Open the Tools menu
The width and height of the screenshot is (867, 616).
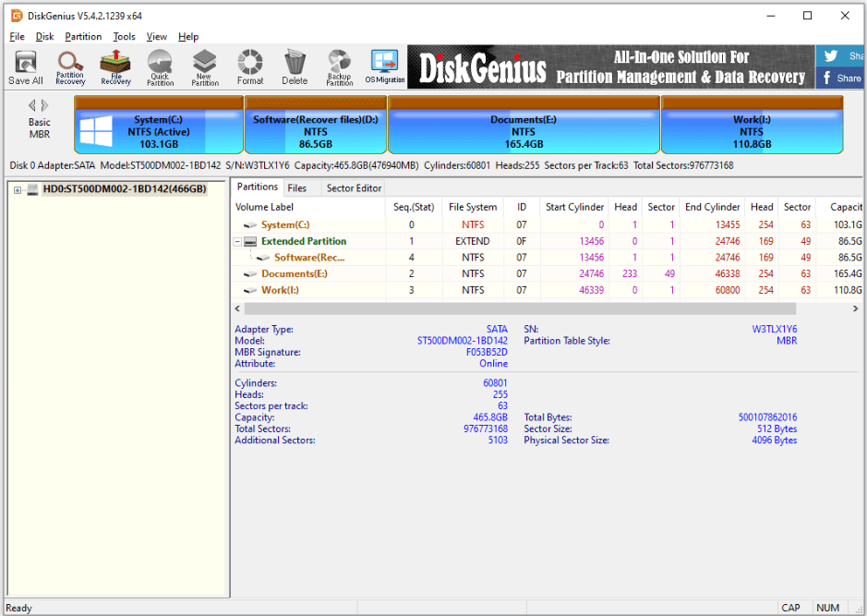124,37
